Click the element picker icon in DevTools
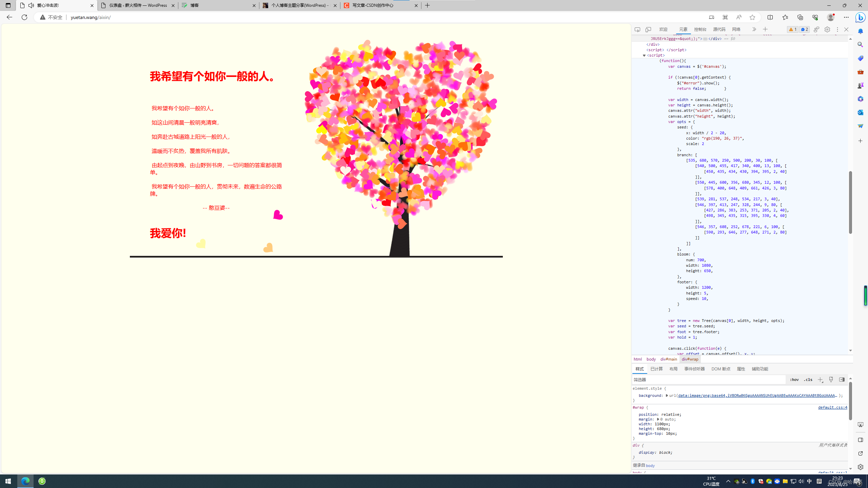Screen dimensions: 868x488 (x=637, y=29)
